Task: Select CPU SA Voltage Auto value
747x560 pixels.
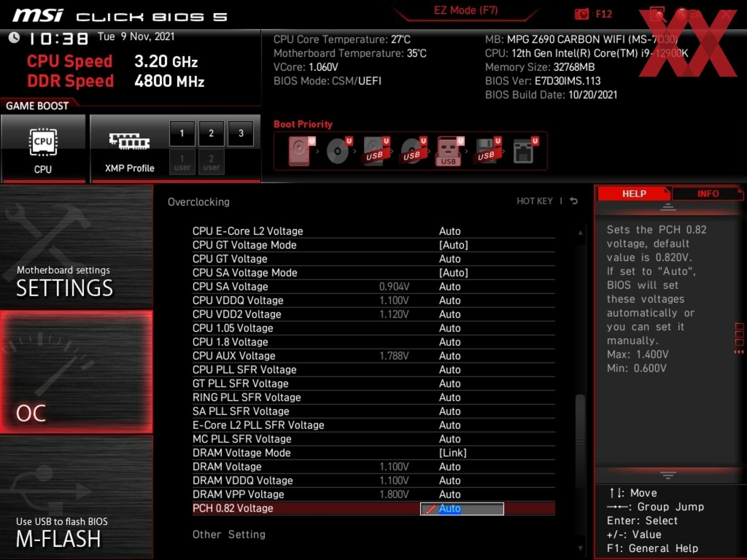Action: point(450,287)
